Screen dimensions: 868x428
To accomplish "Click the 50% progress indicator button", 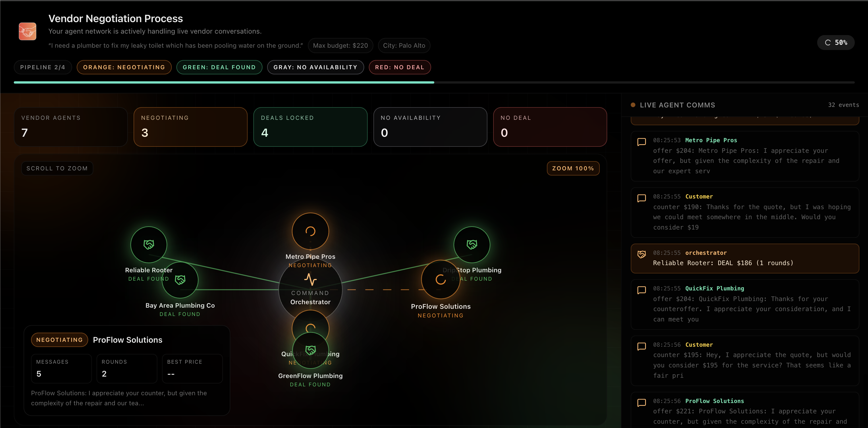I will click(836, 43).
